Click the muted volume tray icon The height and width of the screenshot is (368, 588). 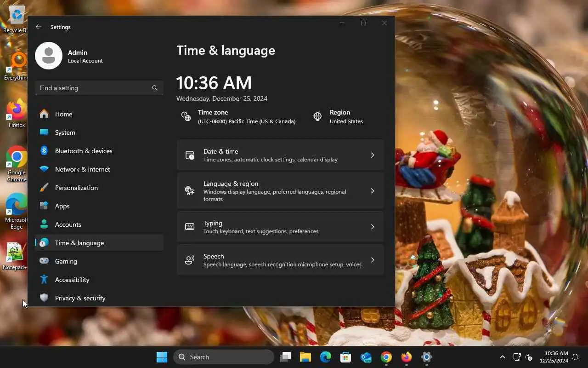tap(529, 357)
